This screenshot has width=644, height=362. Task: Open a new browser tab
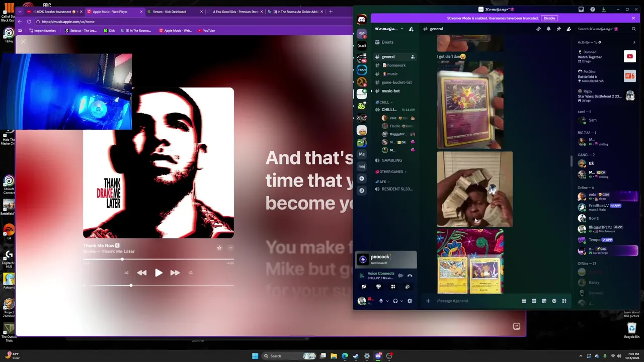(x=331, y=12)
